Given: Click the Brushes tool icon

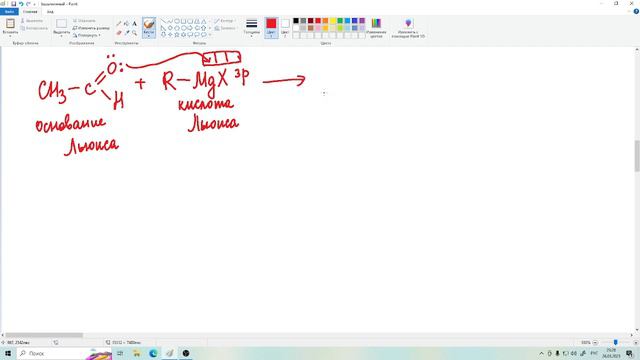Looking at the screenshot, I should [149, 24].
